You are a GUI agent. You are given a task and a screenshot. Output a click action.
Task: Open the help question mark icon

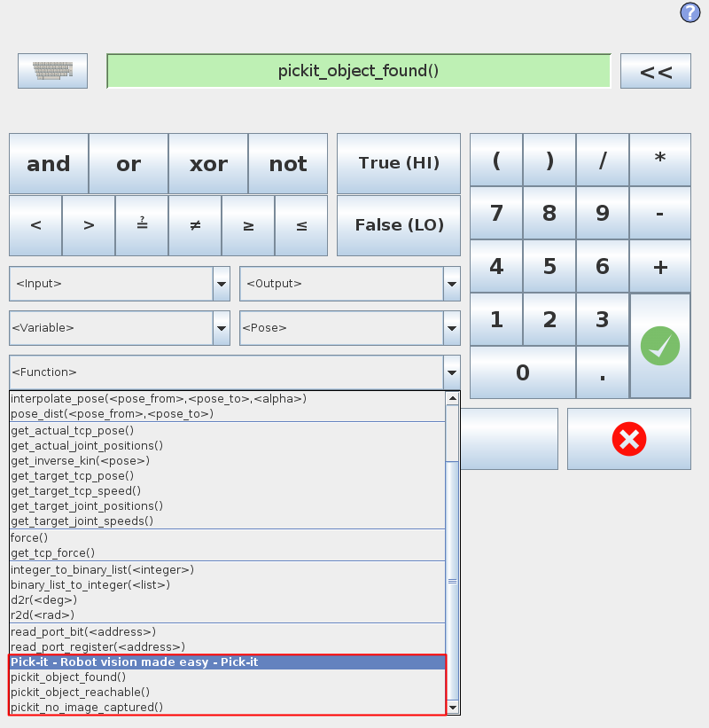point(690,12)
